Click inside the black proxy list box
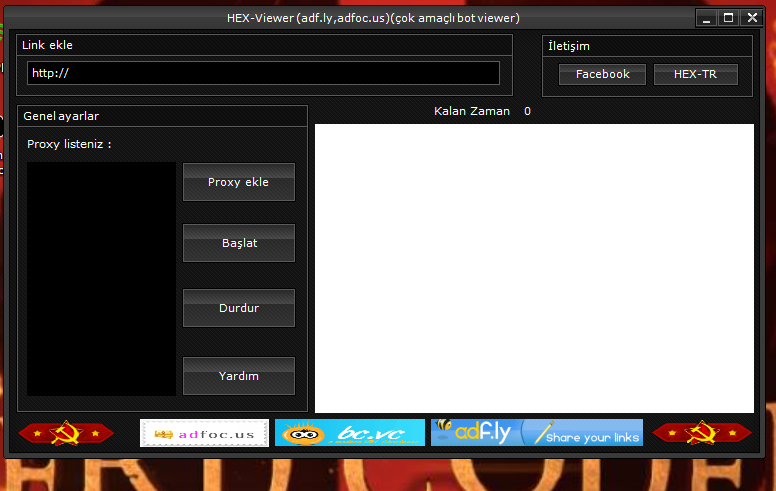Screen dimensions: 776x491 coord(101,279)
